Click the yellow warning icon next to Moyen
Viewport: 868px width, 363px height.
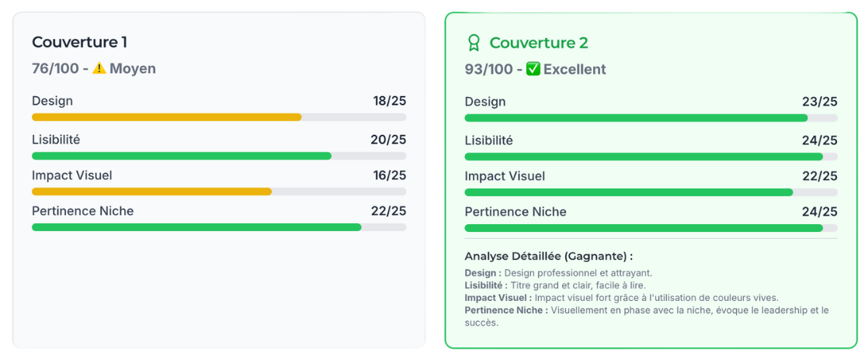pos(99,68)
